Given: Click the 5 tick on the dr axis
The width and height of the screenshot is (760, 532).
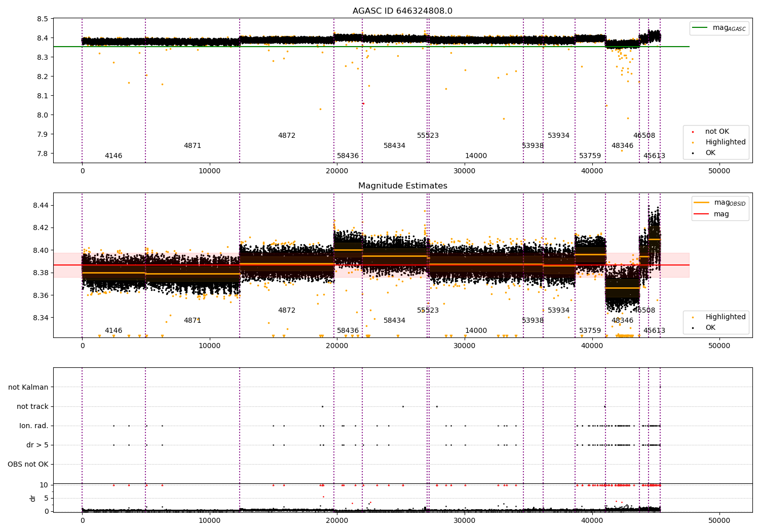Looking at the screenshot, I should (x=46, y=499).
